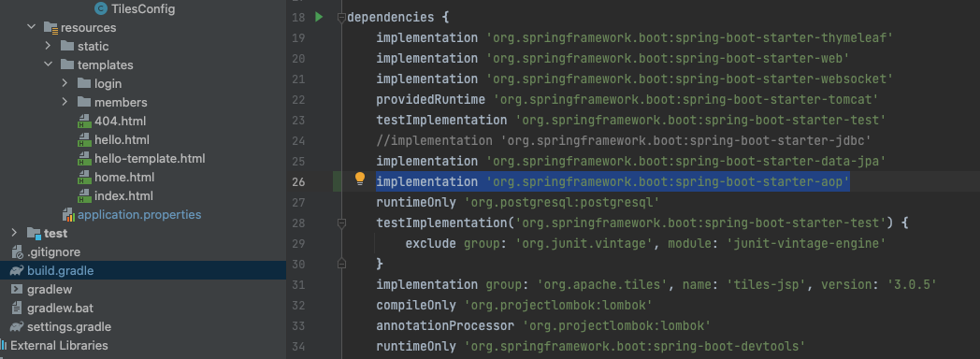The width and height of the screenshot is (980, 359).
Task: Select build.gradle in the project tree
Action: (x=61, y=271)
